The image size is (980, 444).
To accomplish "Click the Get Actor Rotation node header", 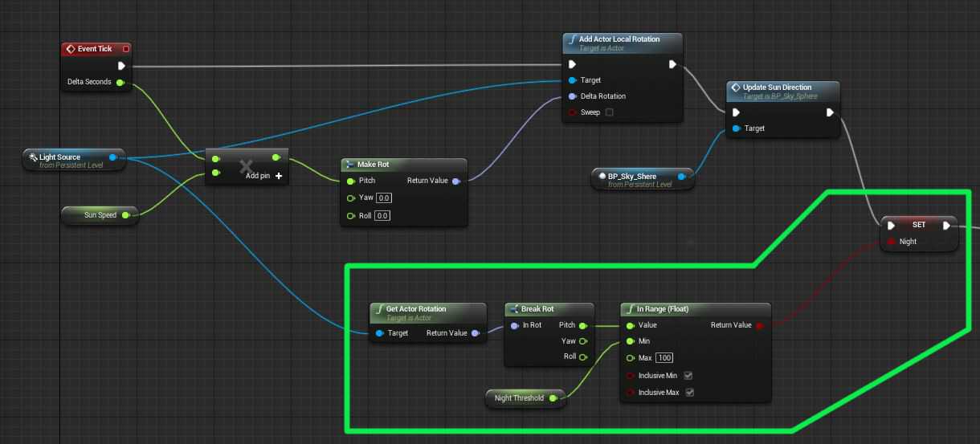I will point(416,312).
